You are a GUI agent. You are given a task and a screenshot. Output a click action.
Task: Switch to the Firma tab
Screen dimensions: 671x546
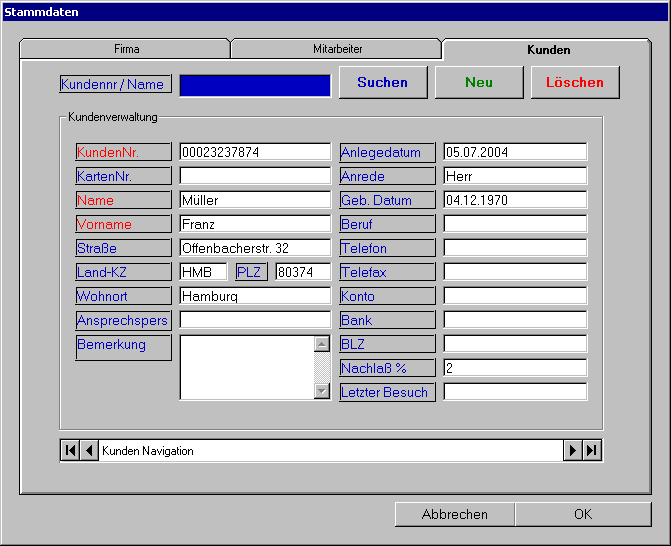click(126, 48)
